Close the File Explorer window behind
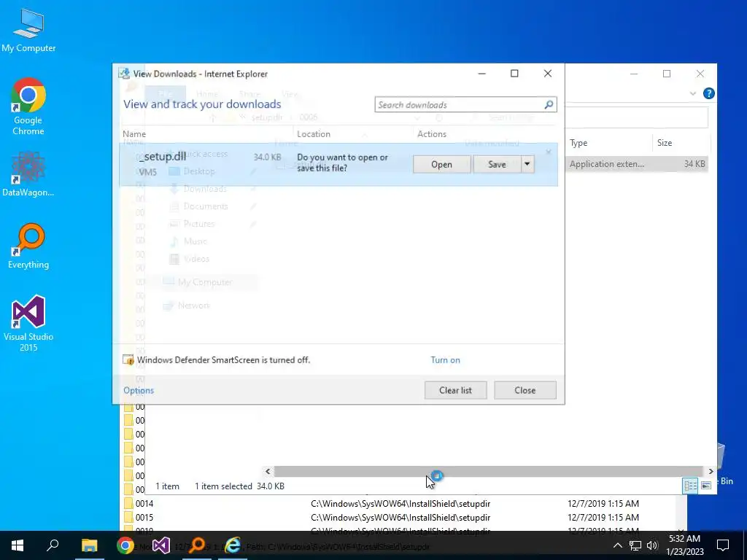The image size is (747, 560). click(700, 74)
